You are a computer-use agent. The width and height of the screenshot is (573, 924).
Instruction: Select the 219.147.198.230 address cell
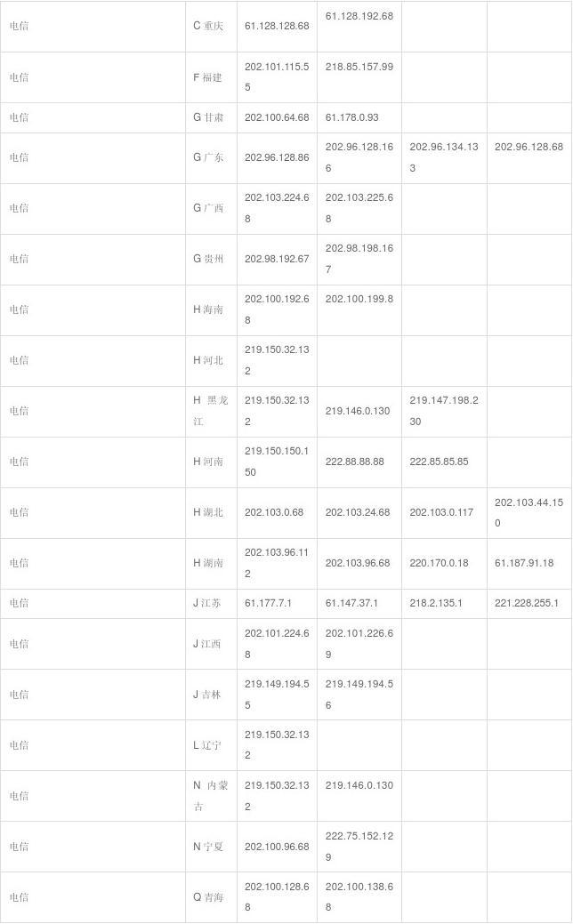[x=443, y=411]
